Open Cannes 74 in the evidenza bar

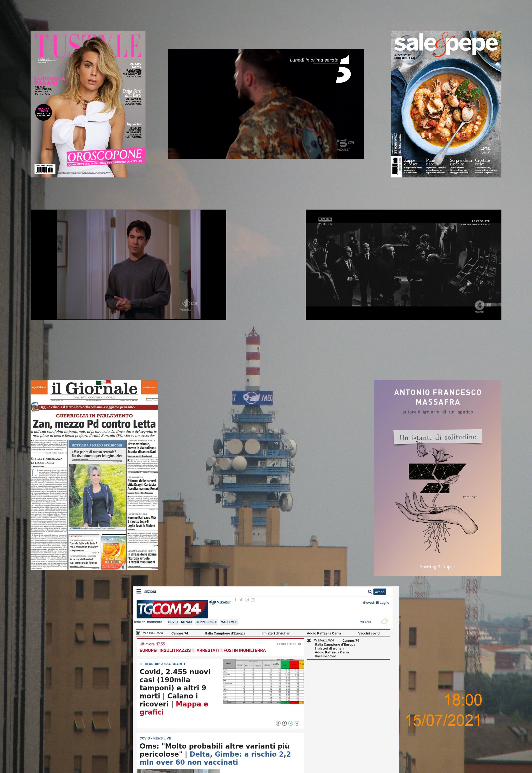[180, 633]
